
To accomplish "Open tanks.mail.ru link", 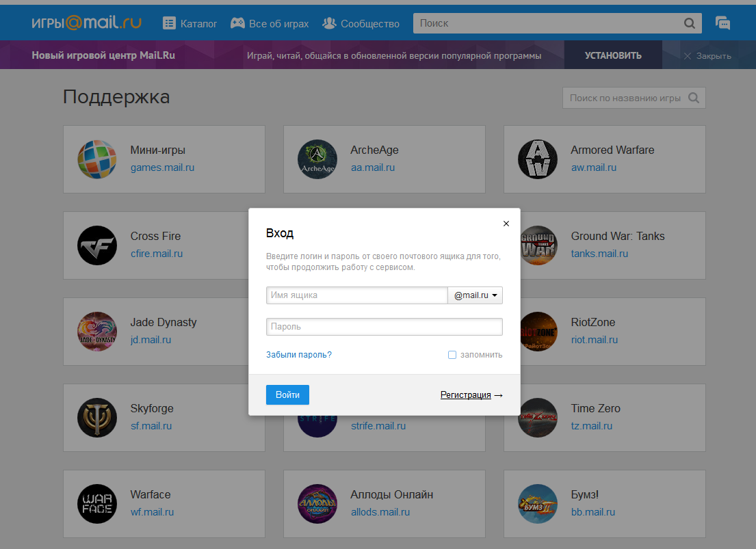I will 599,254.
